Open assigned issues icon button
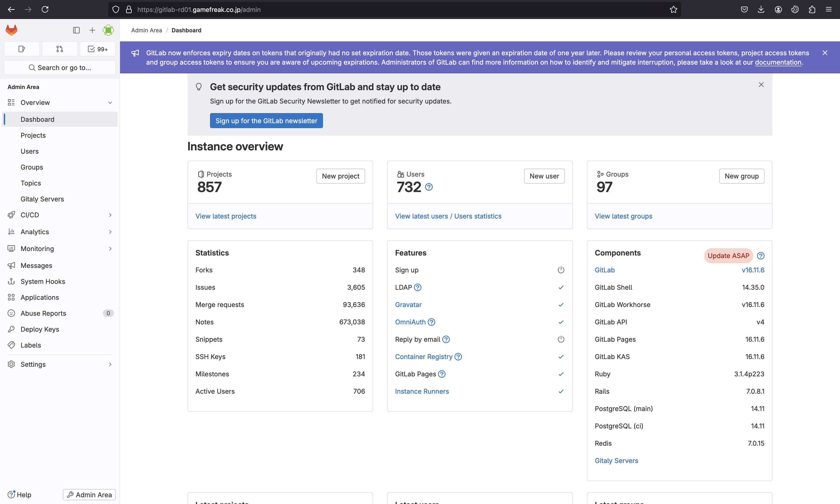Viewport: 840px width, 504px height. (22, 49)
